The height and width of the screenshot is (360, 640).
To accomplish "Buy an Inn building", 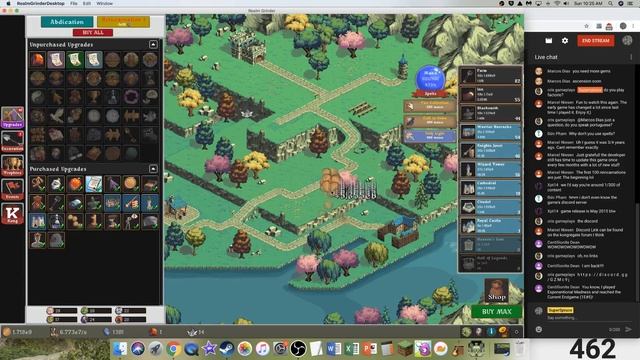I will pos(491,95).
